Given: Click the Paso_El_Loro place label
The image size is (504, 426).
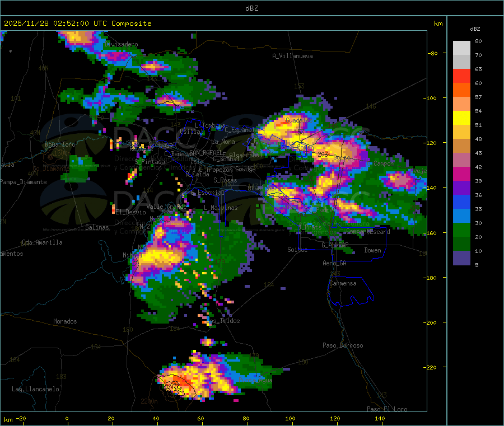Looking at the screenshot, I should (387, 409).
